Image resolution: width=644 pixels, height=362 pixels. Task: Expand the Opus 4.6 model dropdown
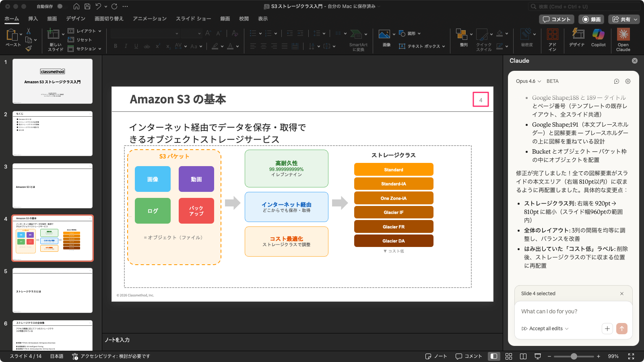[528, 81]
